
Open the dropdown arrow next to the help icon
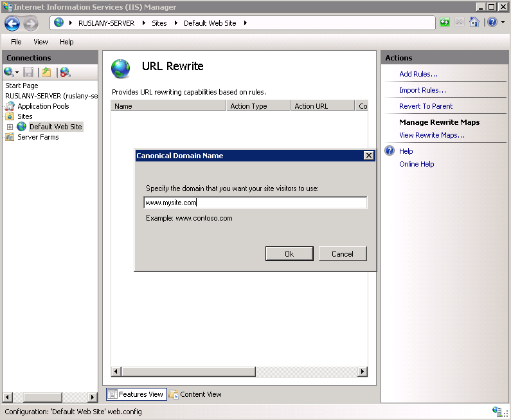[503, 22]
